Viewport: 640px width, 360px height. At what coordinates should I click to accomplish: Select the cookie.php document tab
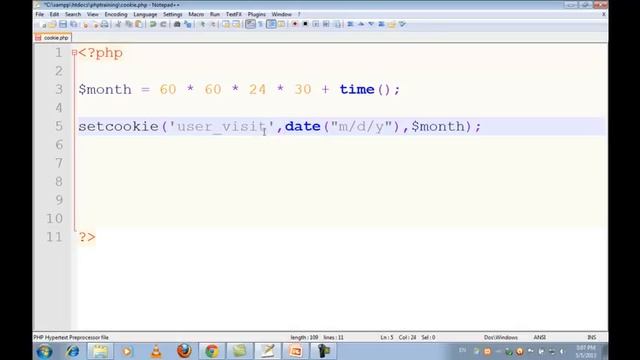(53, 38)
